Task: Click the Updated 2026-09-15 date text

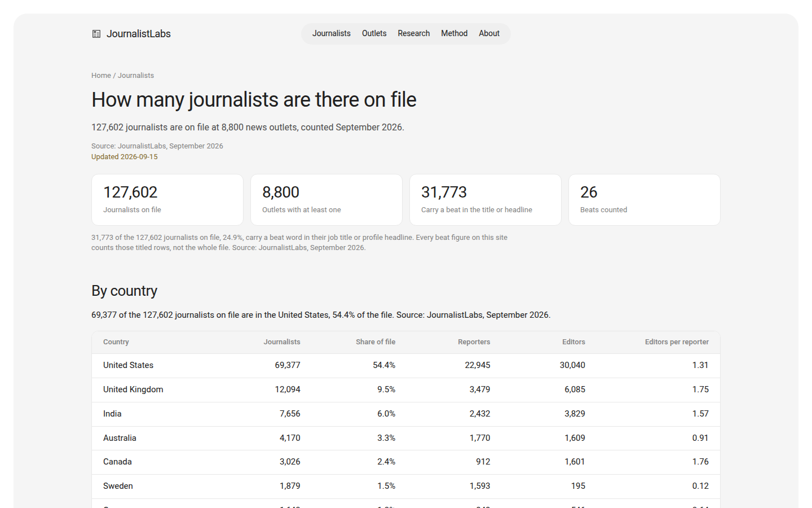Action: [x=125, y=157]
